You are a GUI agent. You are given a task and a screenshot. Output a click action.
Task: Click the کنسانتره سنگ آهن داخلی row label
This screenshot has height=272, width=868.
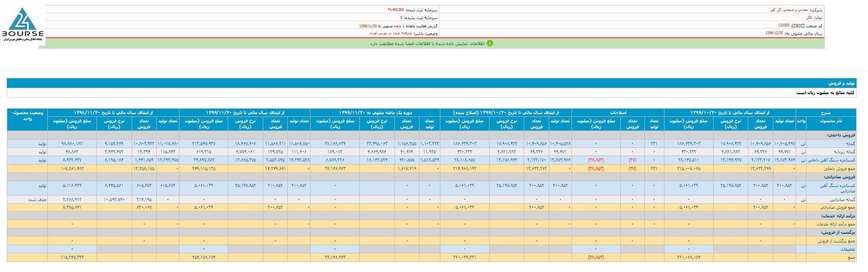[x=831, y=160]
